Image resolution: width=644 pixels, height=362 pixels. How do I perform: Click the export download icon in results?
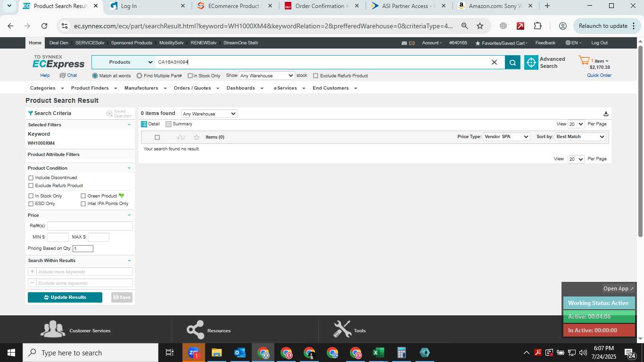point(606,114)
